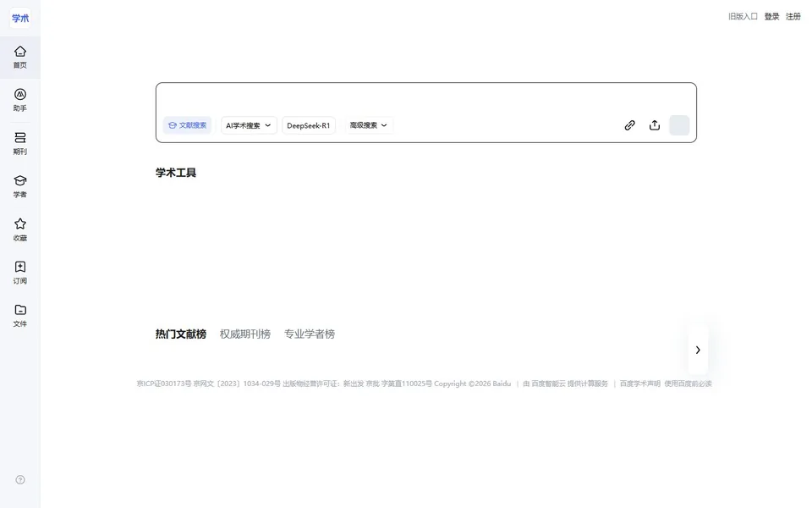Click the grey send button in search box
The height and width of the screenshot is (508, 812).
tap(679, 125)
